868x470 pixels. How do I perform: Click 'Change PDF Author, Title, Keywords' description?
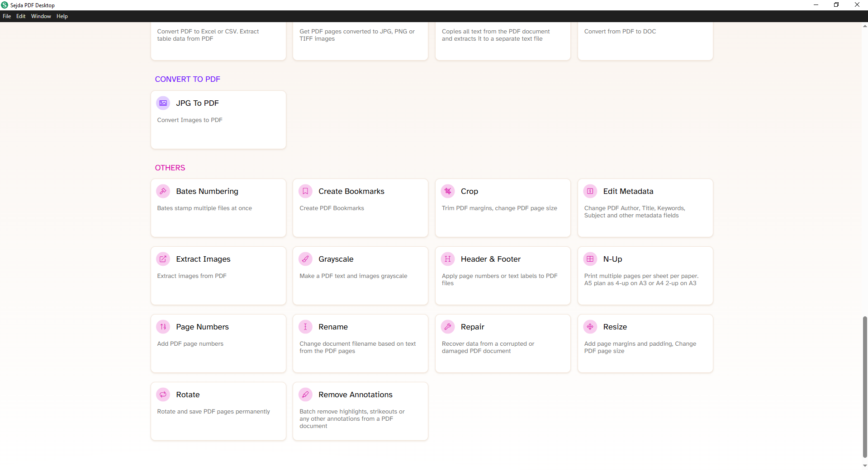635,211
